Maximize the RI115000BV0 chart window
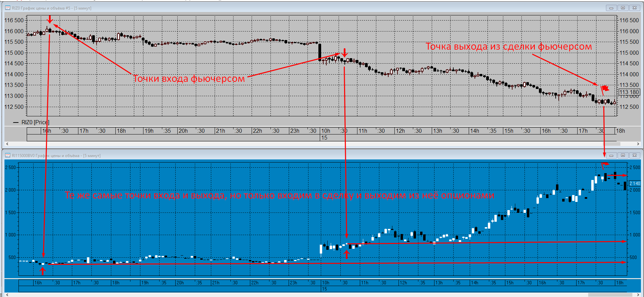Image resolution: width=644 pixels, height=297 pixels. pos(623,155)
